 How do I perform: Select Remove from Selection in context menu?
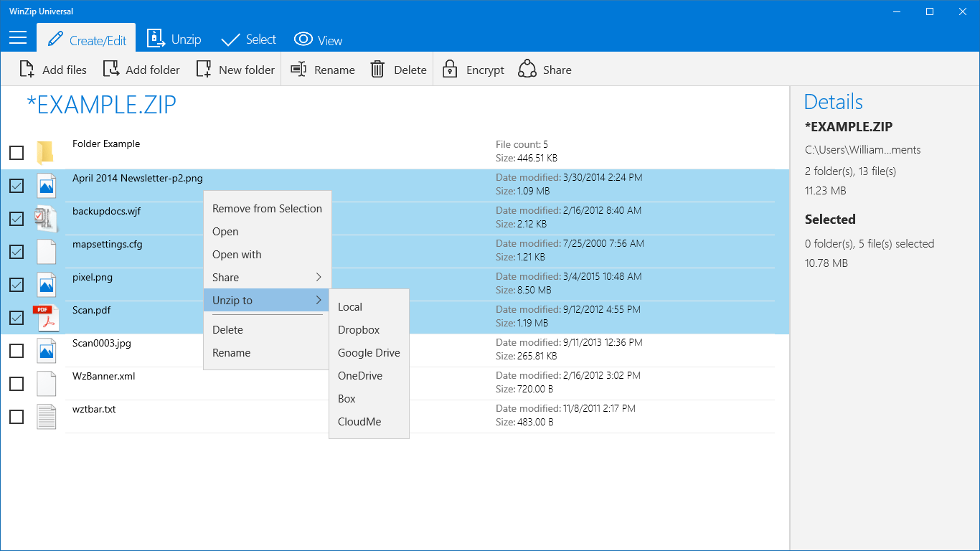[266, 208]
